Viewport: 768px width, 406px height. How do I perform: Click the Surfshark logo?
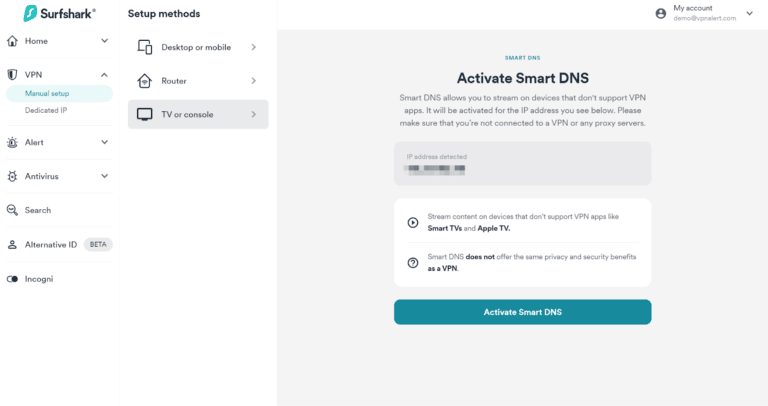tap(55, 13)
